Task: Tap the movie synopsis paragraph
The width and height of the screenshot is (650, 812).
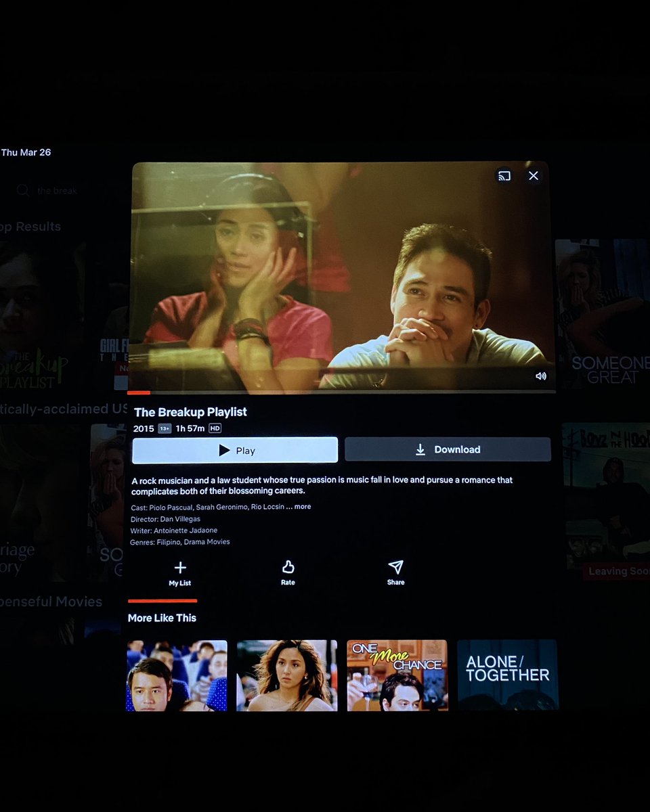Action: click(322, 485)
